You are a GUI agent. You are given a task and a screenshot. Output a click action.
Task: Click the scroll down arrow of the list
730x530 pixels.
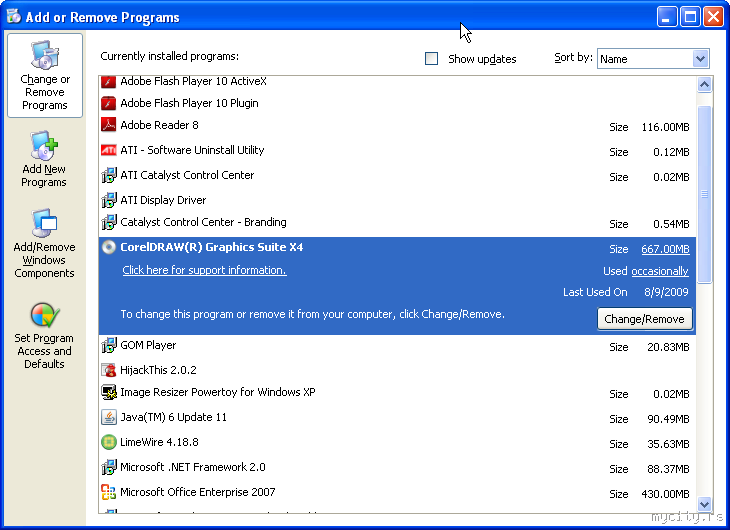pyautogui.click(x=704, y=505)
